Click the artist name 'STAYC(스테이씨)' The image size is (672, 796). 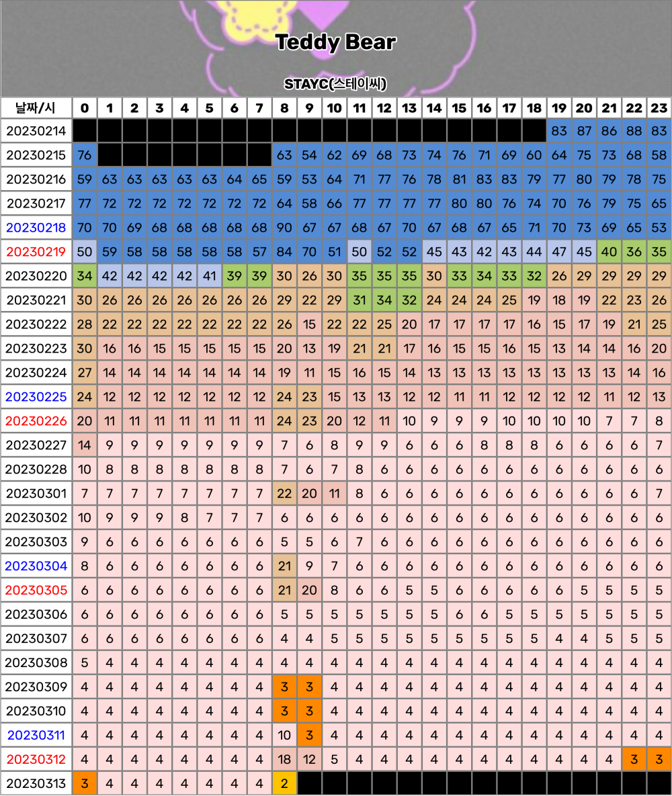(335, 84)
